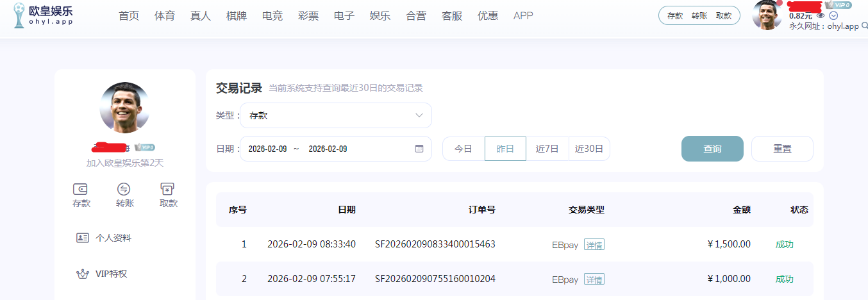Click the start date 2026-02-09 input
Image resolution: width=868 pixels, height=300 pixels.
267,149
